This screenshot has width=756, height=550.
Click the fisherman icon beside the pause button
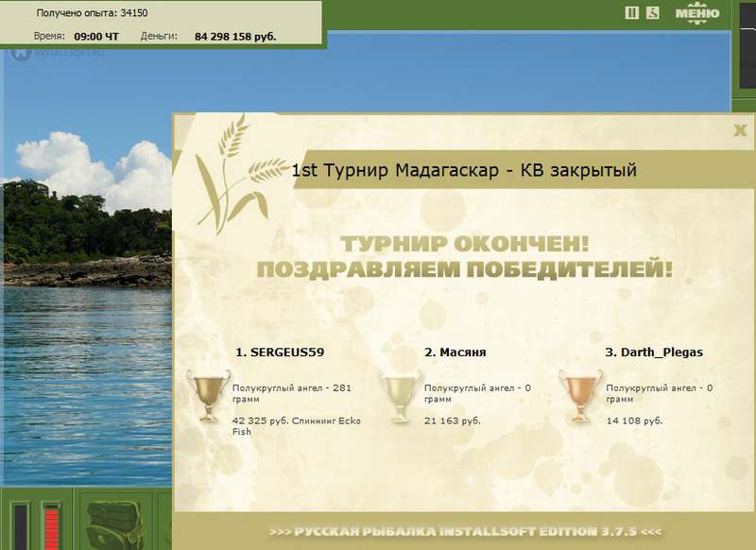click(x=652, y=13)
